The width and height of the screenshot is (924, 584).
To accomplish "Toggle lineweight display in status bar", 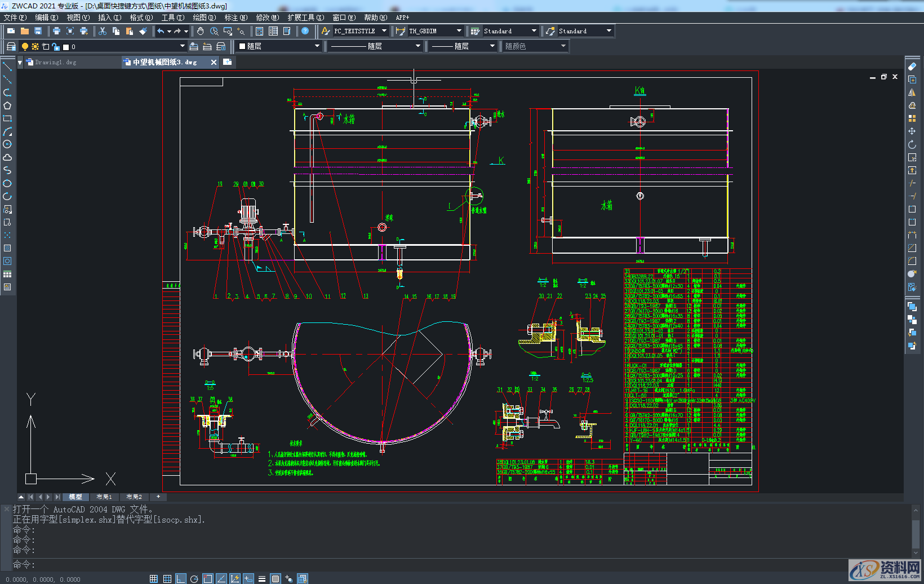I will click(x=262, y=579).
